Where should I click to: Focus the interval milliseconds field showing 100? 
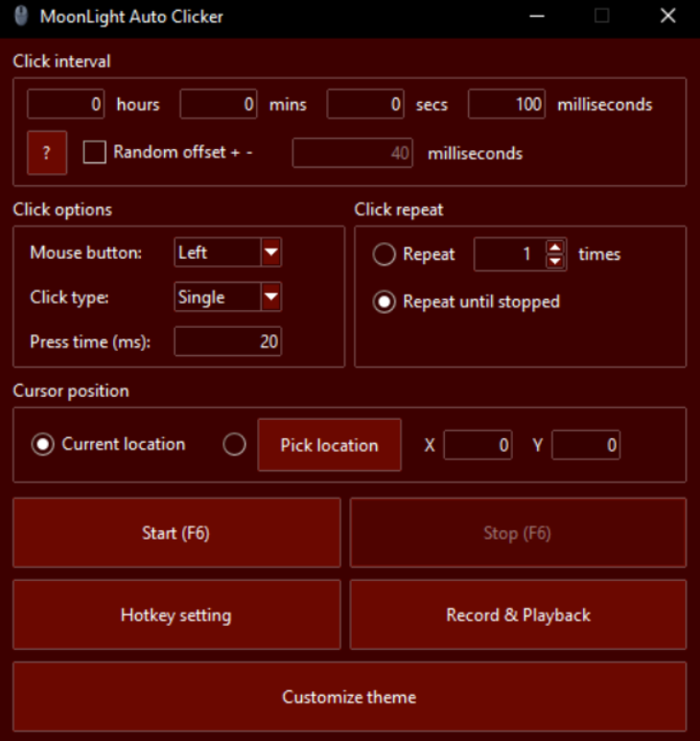[x=507, y=104]
